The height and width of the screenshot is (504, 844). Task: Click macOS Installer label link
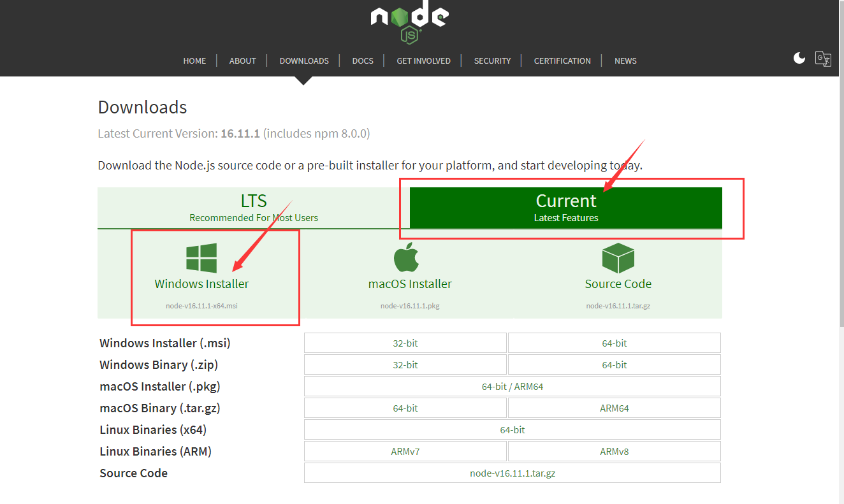click(x=410, y=284)
